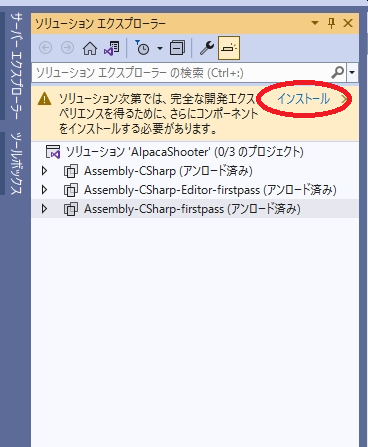The height and width of the screenshot is (447, 368).
Task: Open Properties with the wrench icon
Action: (x=207, y=48)
